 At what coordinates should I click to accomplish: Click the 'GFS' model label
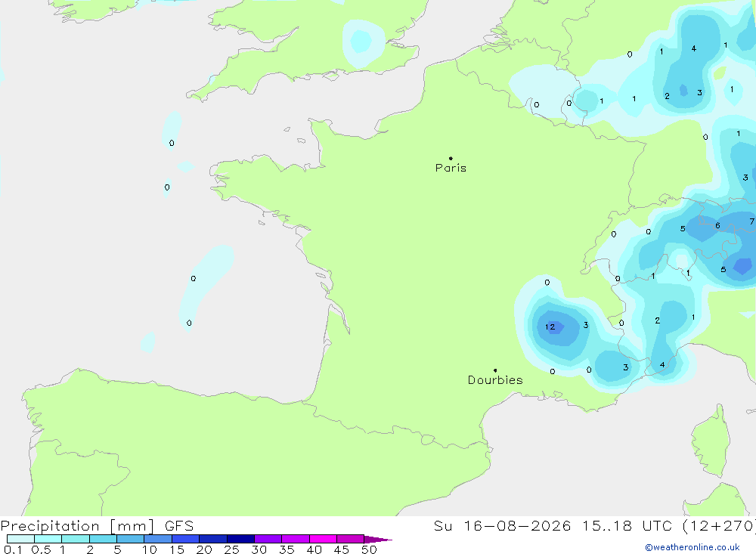[x=179, y=525]
